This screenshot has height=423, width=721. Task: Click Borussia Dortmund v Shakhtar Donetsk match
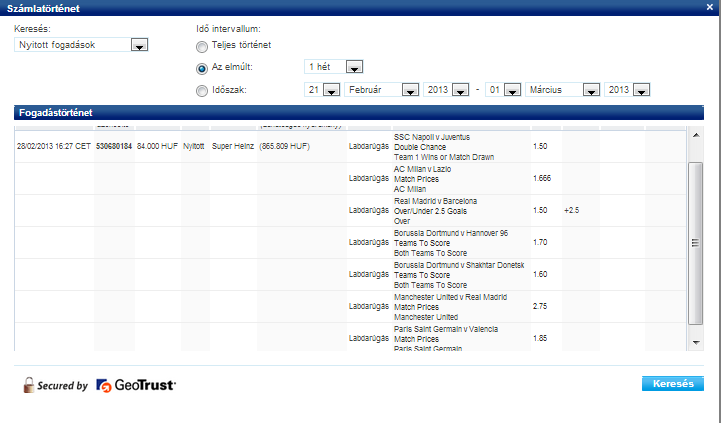coord(459,265)
